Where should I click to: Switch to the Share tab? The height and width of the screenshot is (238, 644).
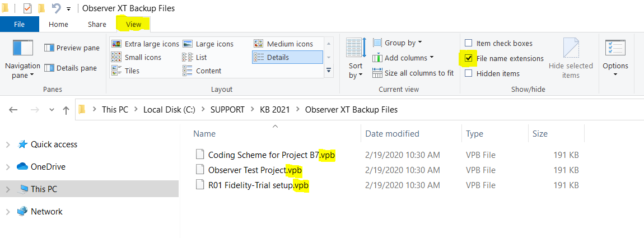tap(97, 24)
